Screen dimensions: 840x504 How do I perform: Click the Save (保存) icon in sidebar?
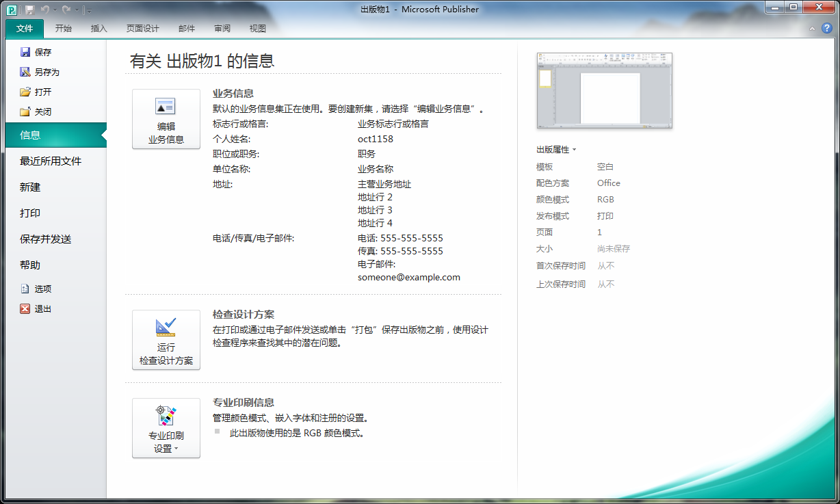pos(25,52)
